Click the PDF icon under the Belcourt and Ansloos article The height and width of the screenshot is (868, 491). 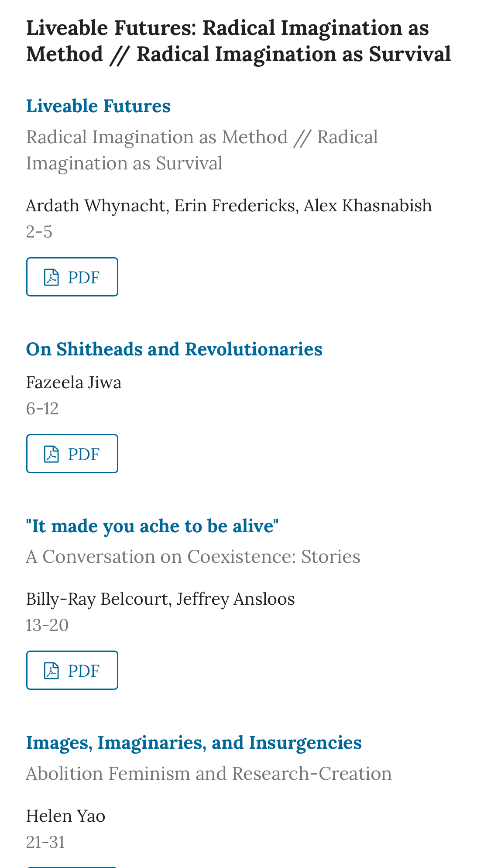point(52,671)
